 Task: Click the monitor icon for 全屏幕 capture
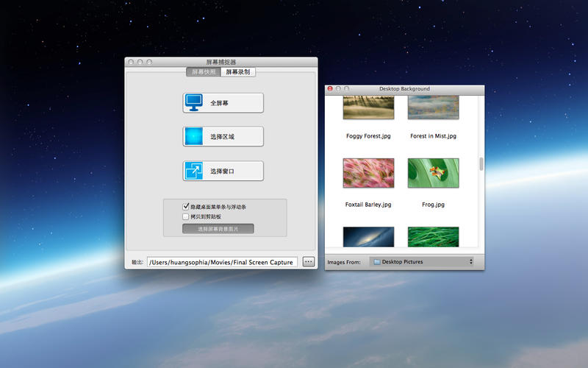(195, 103)
